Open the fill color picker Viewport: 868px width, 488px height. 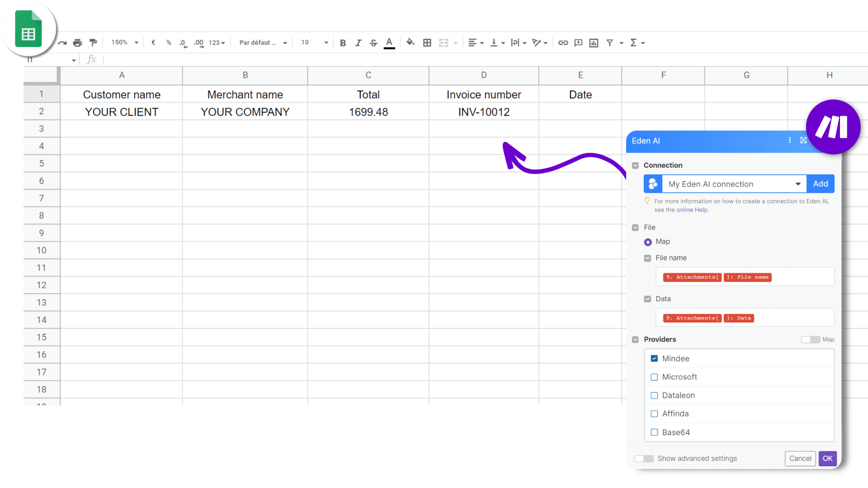click(x=410, y=42)
